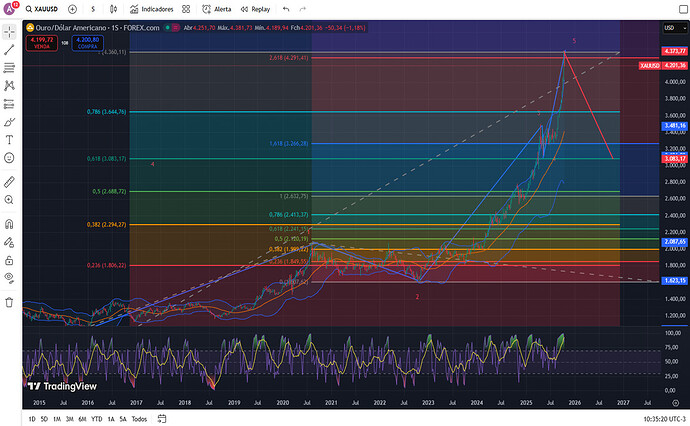This screenshot has height=426, width=690.
Task: Activate the zoom in tool
Action: [9, 200]
